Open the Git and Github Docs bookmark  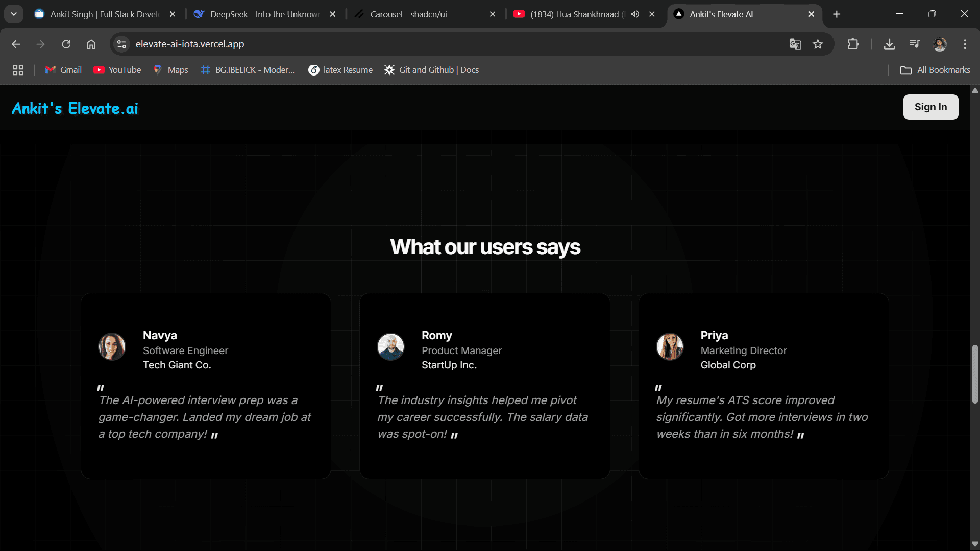pyautogui.click(x=432, y=70)
